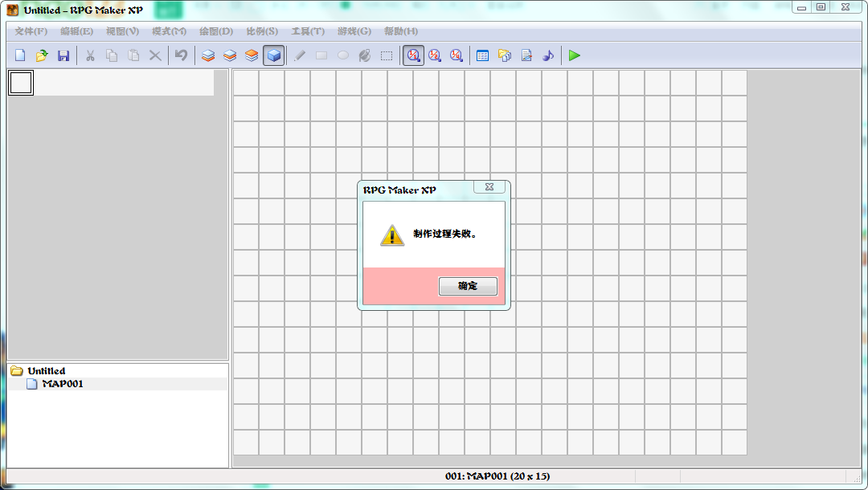Open the 游戏(G) menu
Viewport: 868px width, 490px height.
354,31
